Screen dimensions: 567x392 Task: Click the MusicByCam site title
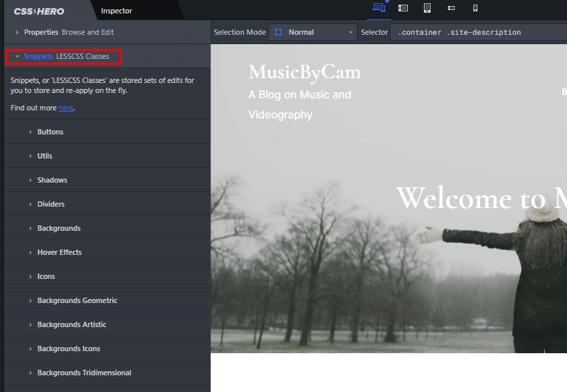click(x=304, y=72)
